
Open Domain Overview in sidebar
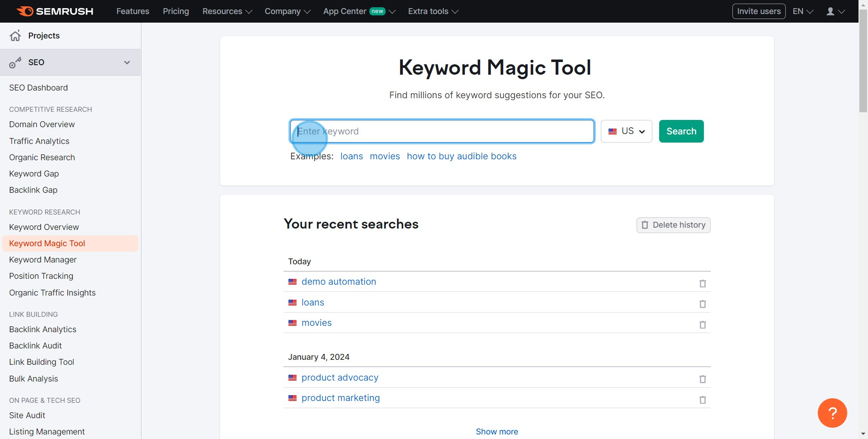42,124
